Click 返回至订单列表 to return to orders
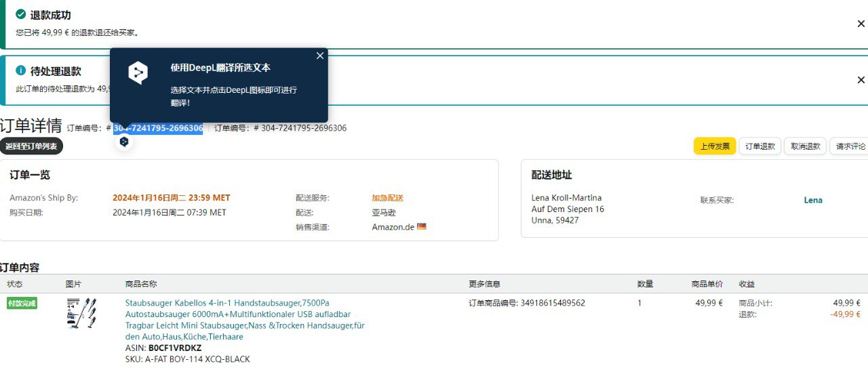This screenshot has height=370, width=868. [x=31, y=146]
